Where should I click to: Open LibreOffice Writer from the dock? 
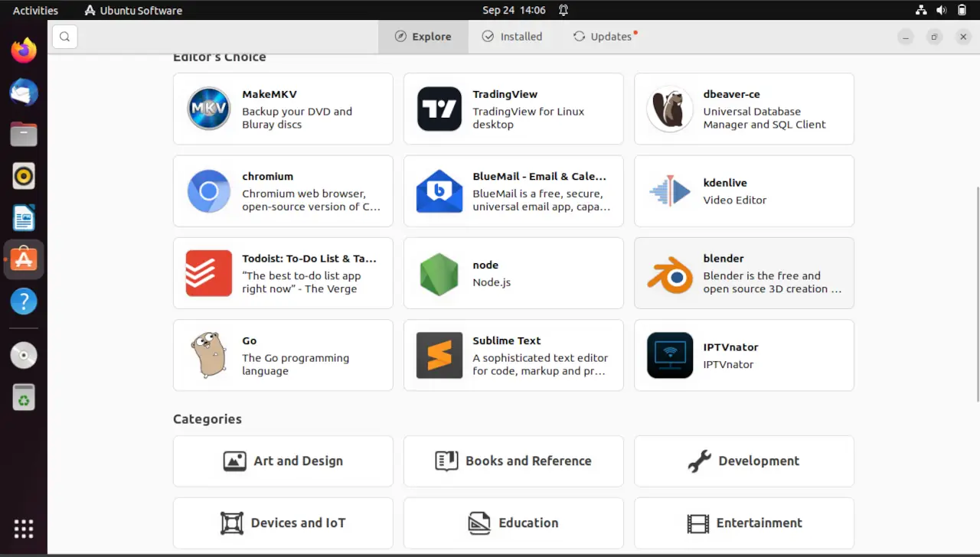(x=24, y=219)
